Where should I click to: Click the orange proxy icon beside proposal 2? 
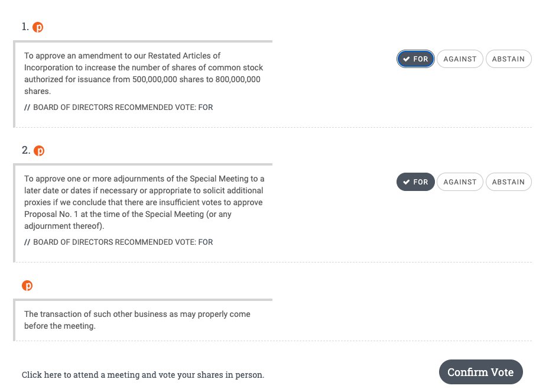click(39, 151)
